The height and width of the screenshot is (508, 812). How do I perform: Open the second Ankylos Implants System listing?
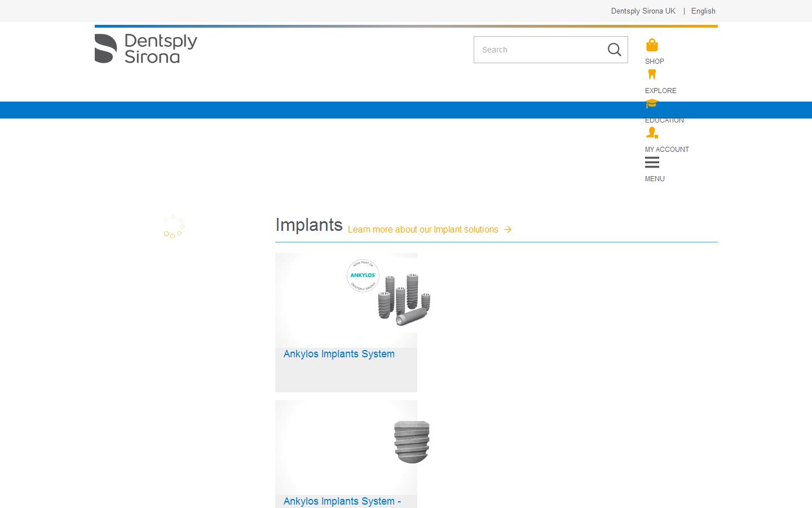(342, 501)
